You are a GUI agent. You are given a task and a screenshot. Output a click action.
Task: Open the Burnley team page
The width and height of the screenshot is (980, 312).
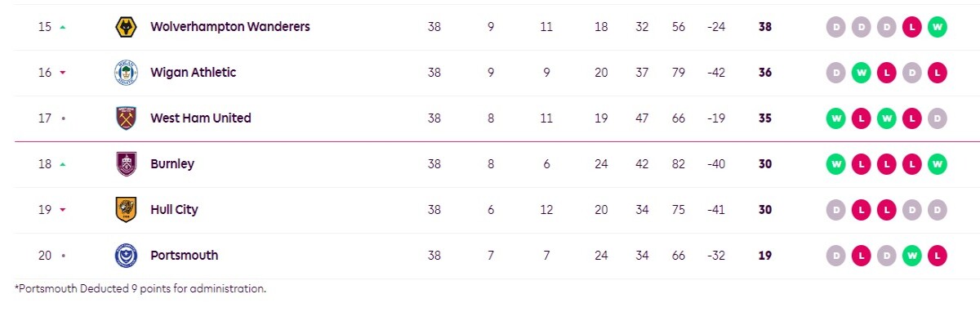pos(172,164)
